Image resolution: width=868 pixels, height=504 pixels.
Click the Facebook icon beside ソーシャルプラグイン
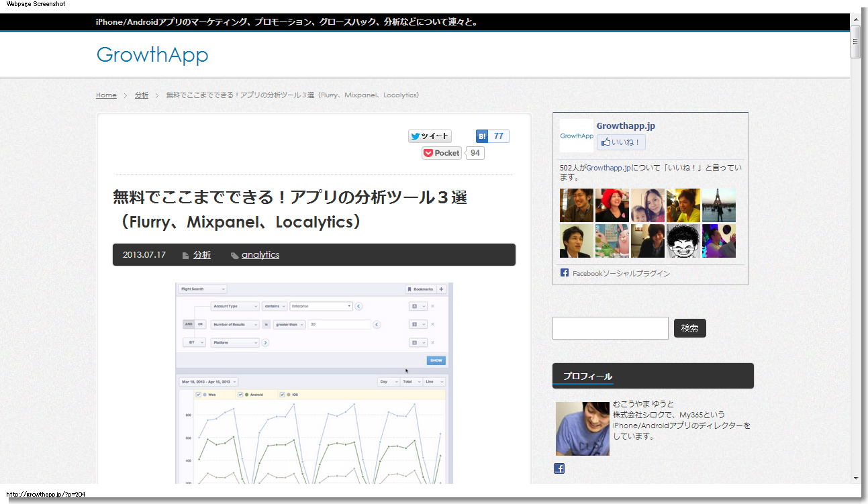pyautogui.click(x=565, y=273)
